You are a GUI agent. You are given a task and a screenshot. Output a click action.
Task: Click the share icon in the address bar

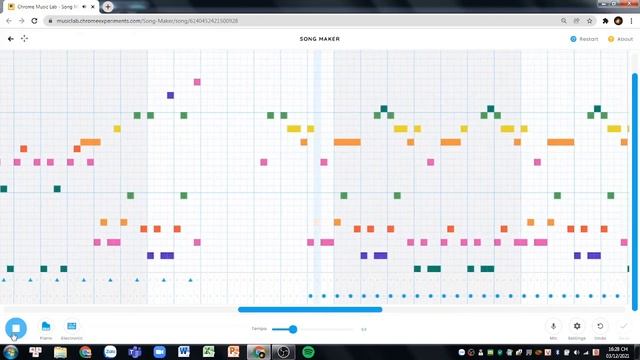576,21
